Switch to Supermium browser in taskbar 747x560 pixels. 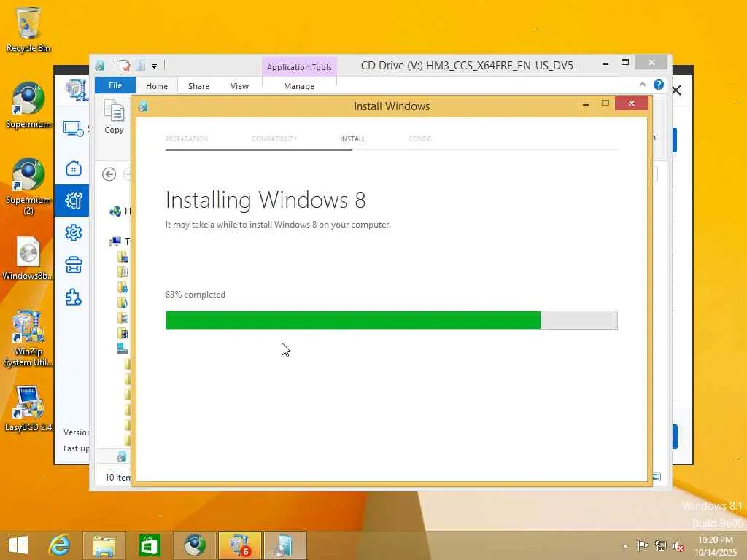pos(194,545)
